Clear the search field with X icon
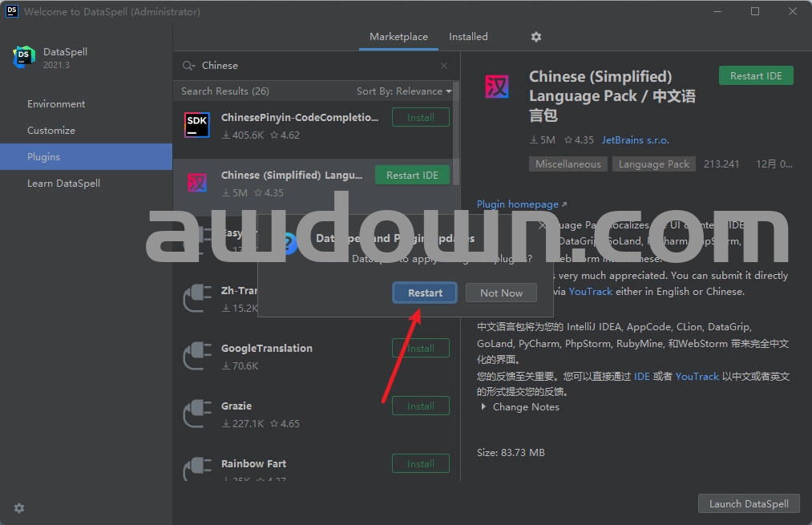The height and width of the screenshot is (525, 812). pyautogui.click(x=444, y=66)
